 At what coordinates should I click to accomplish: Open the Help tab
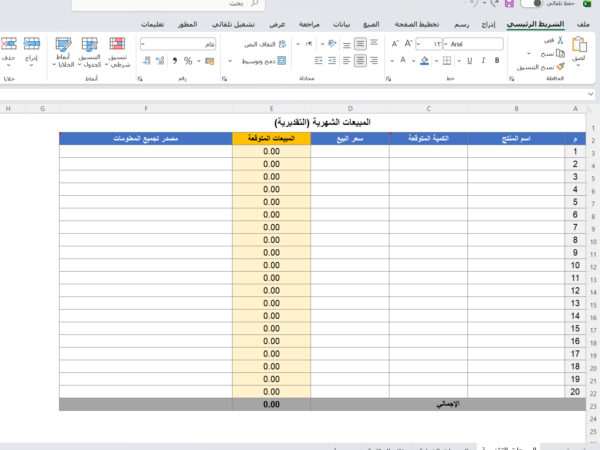(152, 24)
